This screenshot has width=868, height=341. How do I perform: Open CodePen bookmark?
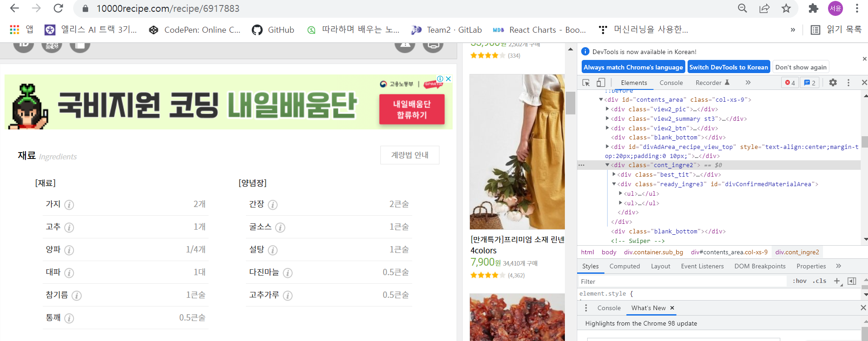[x=195, y=30]
